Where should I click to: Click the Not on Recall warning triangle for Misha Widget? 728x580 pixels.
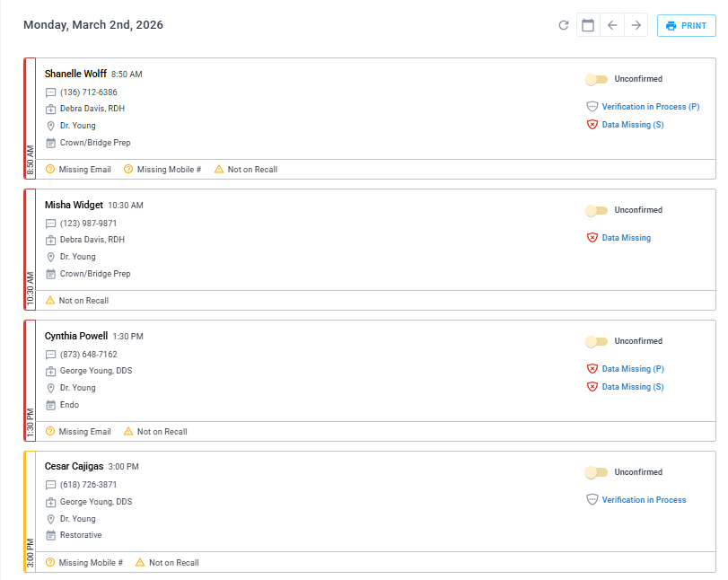pos(48,300)
